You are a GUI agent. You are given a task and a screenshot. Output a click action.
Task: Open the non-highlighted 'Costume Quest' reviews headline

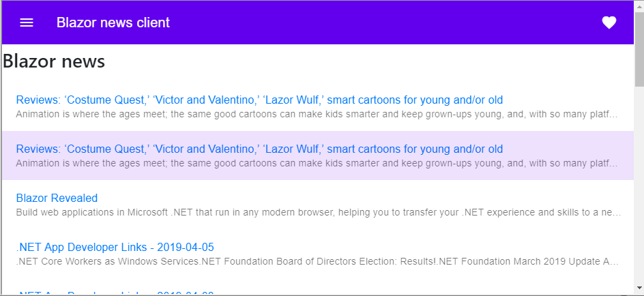click(259, 100)
